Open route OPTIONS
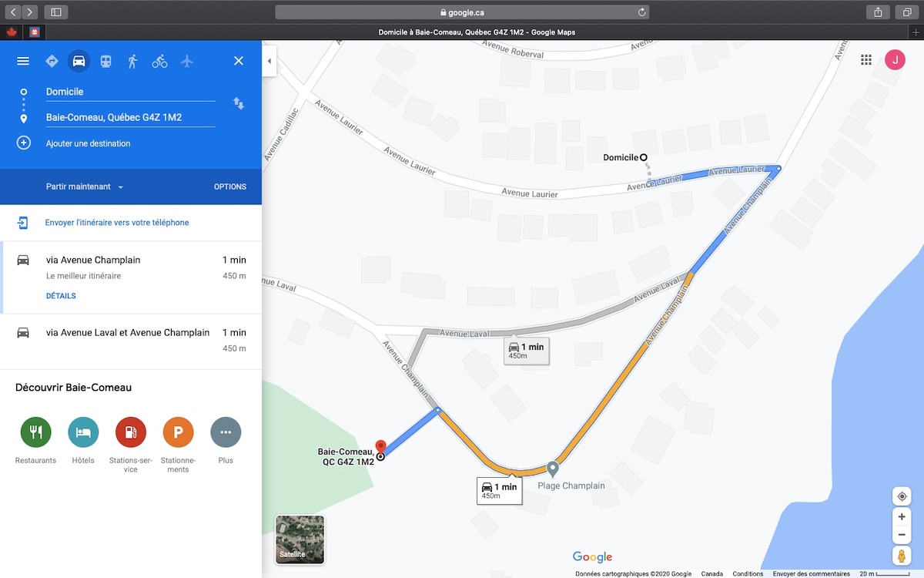 tap(229, 187)
